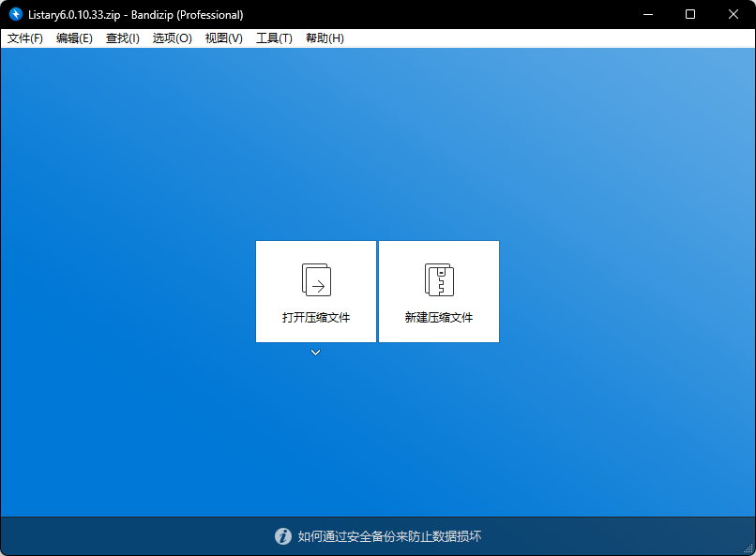This screenshot has height=556, width=756.
Task: Maximize the Bandizip window
Action: 690,14
